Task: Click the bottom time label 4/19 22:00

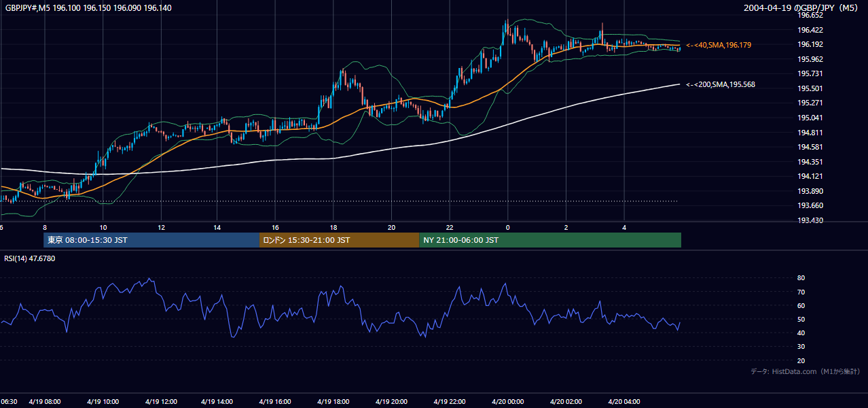Action: click(x=450, y=401)
